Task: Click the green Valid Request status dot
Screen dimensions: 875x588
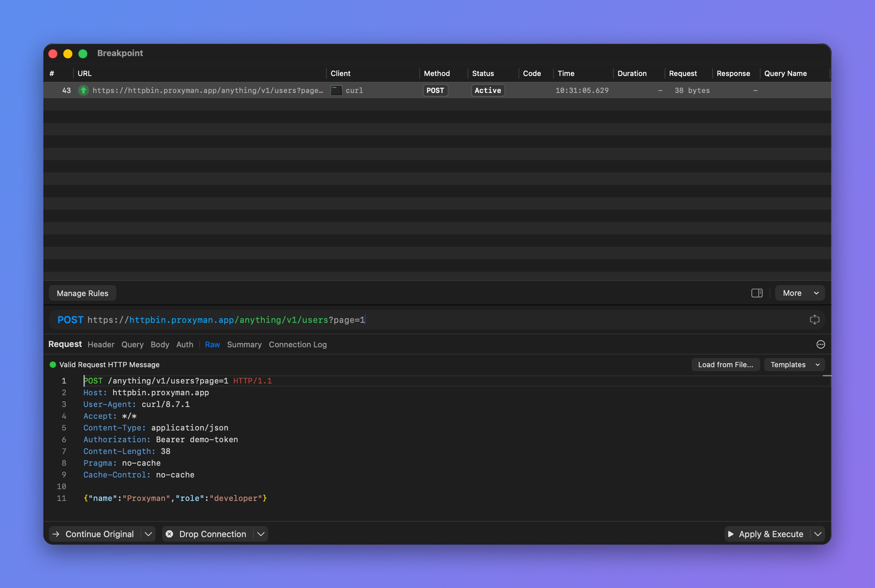Action: (x=53, y=365)
